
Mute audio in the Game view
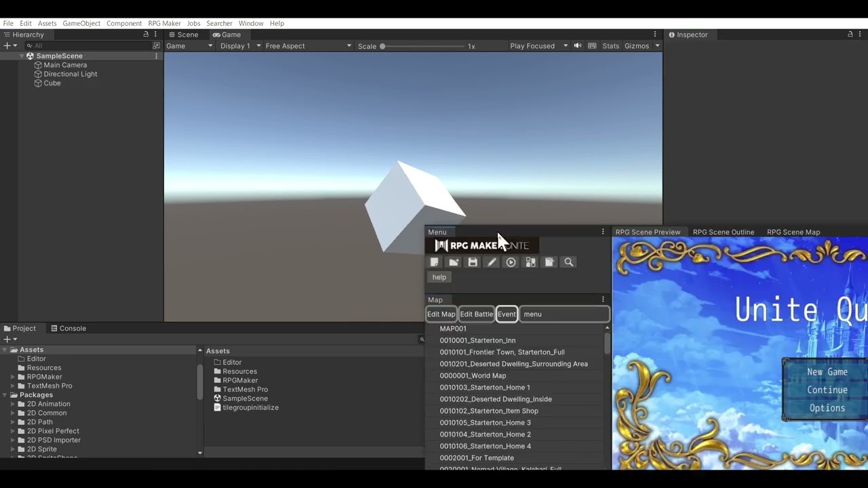point(578,46)
